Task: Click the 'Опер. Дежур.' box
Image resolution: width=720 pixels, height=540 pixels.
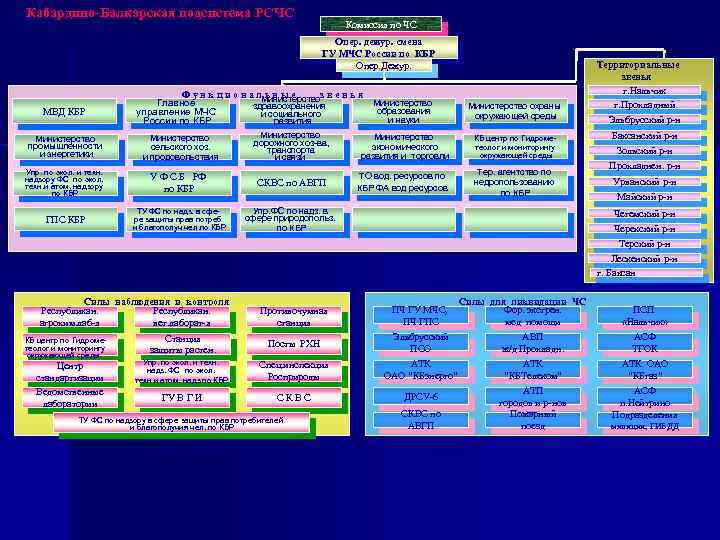Action: [383, 66]
